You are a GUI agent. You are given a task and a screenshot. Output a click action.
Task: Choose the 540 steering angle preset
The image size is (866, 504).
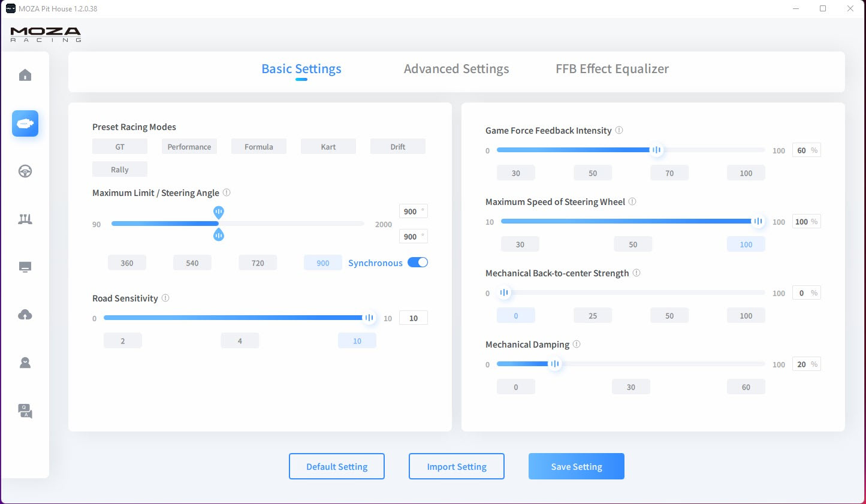tap(192, 263)
